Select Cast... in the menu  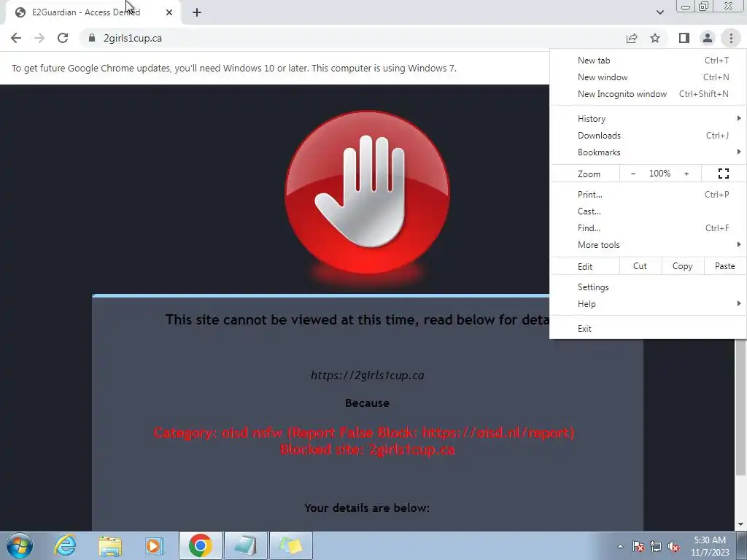coord(648,211)
